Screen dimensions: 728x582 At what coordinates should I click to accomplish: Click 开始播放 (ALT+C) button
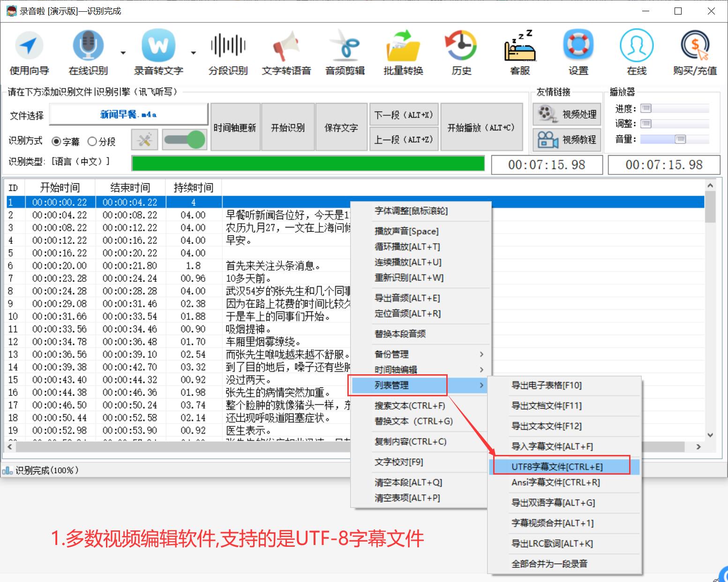click(x=481, y=127)
